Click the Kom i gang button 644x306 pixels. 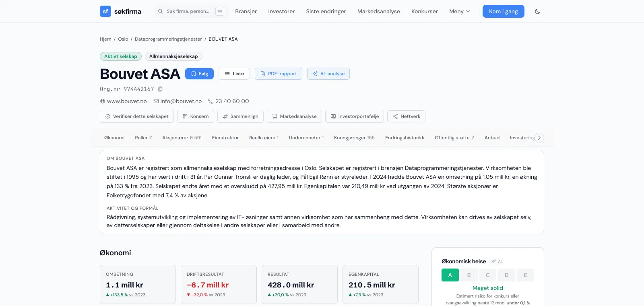pos(504,11)
